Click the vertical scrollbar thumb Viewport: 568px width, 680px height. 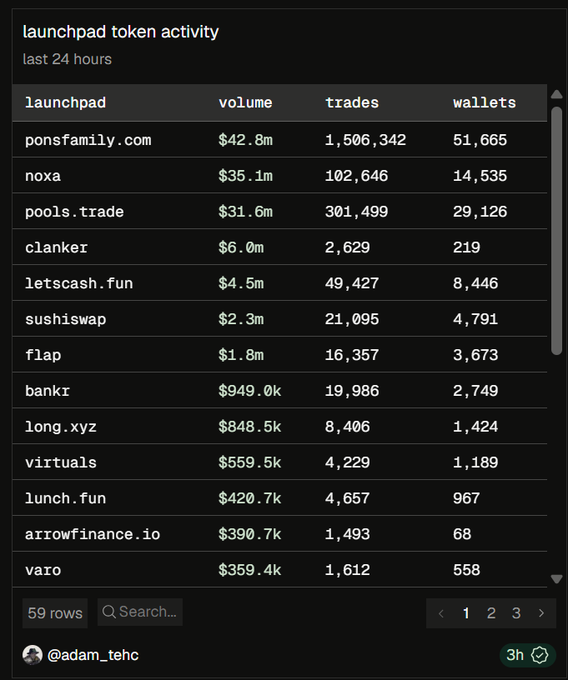556,231
